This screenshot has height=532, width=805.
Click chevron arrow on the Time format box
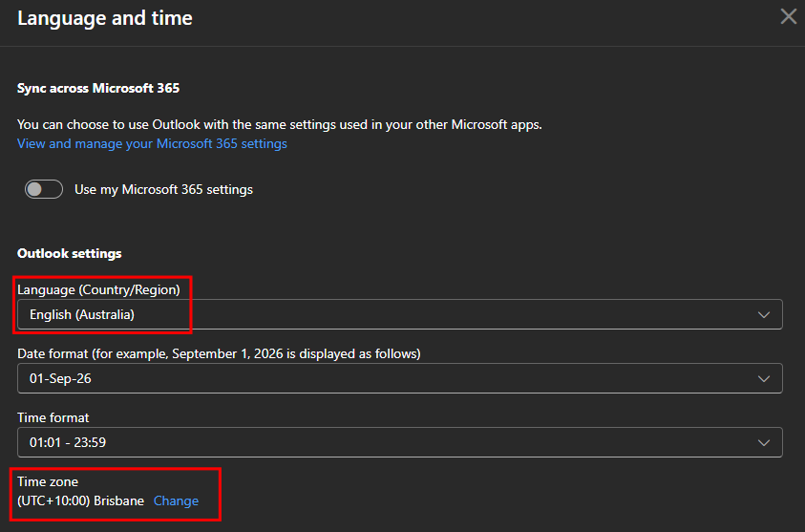coord(764,442)
